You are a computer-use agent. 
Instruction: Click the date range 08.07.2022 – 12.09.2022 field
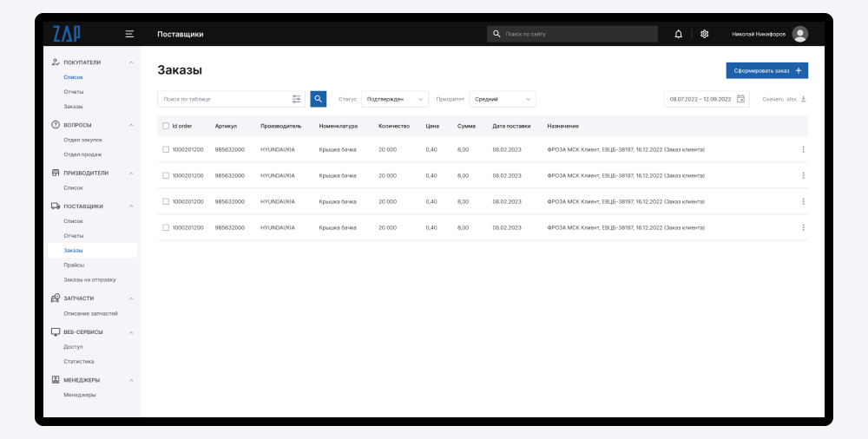tap(707, 99)
